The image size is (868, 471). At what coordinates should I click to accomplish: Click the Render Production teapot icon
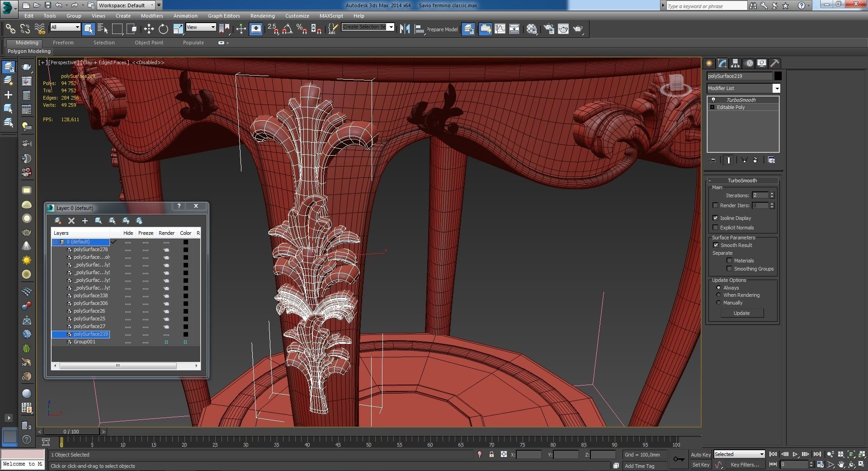pyautogui.click(x=578, y=29)
